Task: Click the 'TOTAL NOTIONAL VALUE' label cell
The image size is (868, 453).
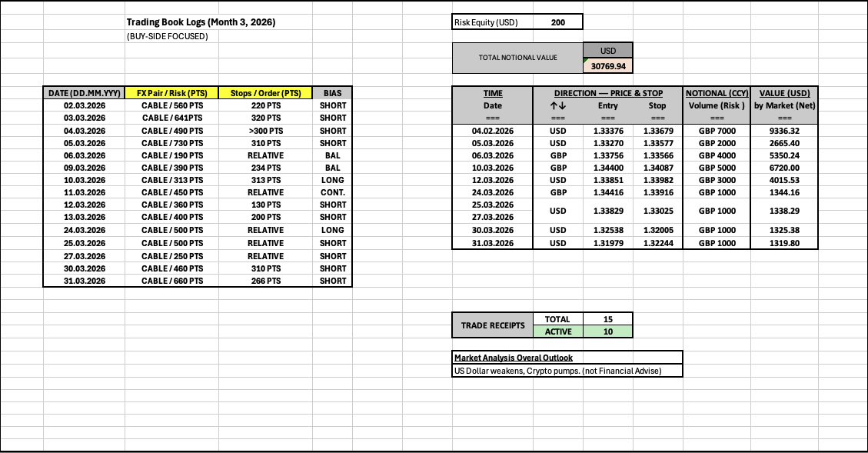Action: point(517,58)
